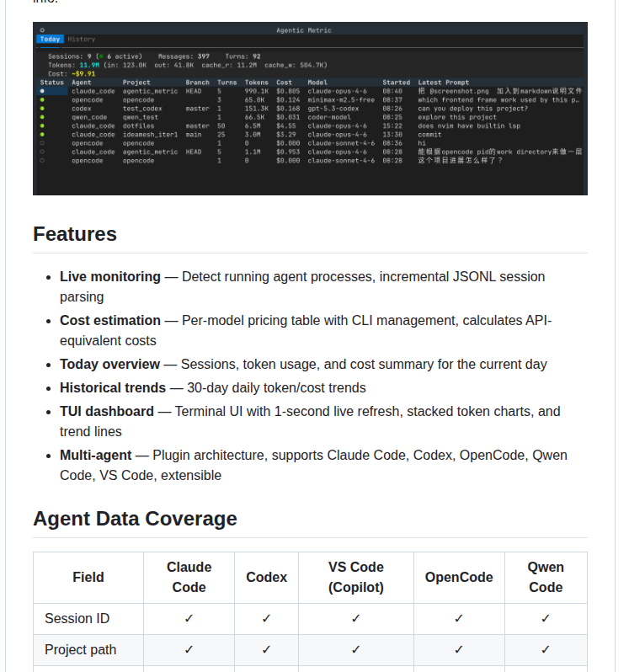
Task: Select the History tab in the screenshot
Action: coord(82,39)
